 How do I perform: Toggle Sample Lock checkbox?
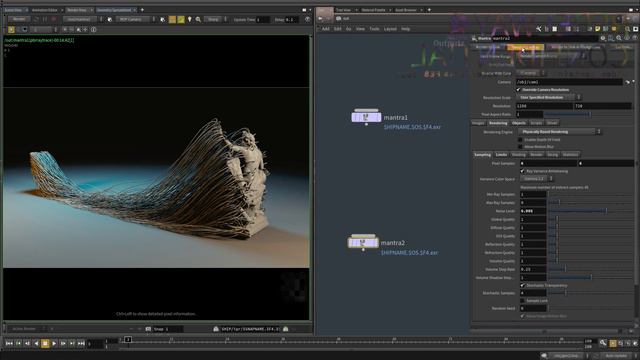(522, 300)
